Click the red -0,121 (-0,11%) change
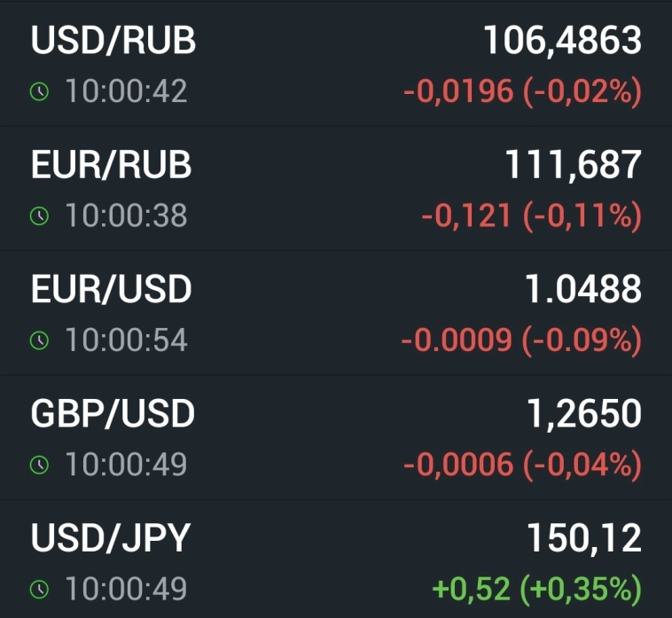 tap(531, 215)
